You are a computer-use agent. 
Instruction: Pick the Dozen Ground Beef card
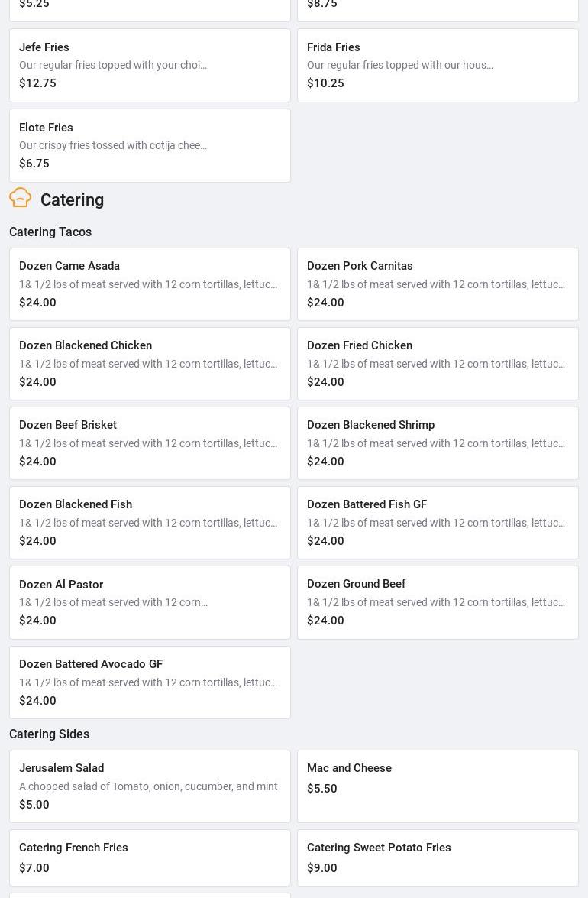[x=438, y=602]
